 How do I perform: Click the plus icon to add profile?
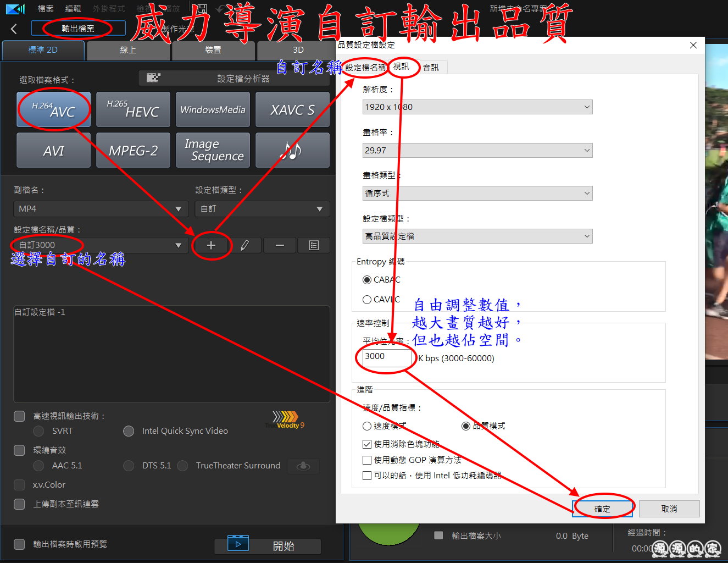coord(211,245)
